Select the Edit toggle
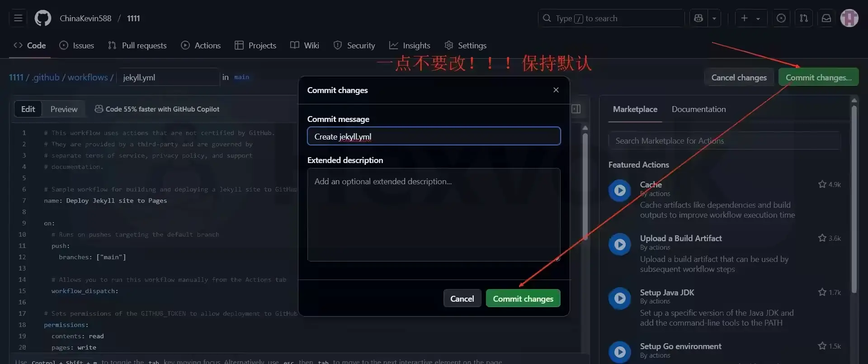Image resolution: width=868 pixels, height=364 pixels. (28, 109)
